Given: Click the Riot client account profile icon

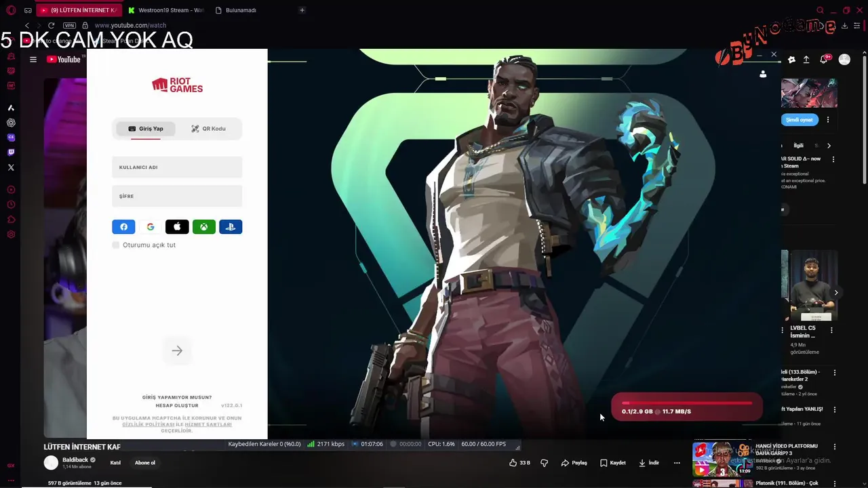Looking at the screenshot, I should [763, 74].
